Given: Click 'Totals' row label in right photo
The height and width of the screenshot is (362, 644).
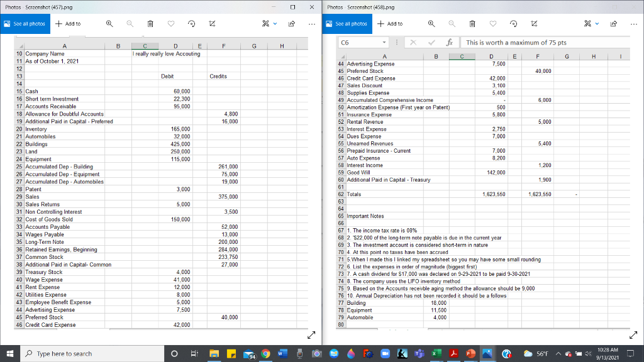Looking at the screenshot, I should point(353,194).
